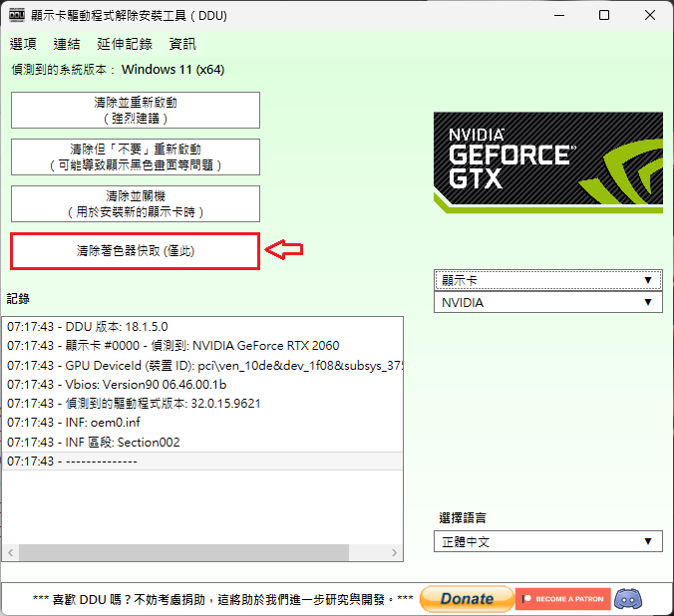
Task: Expand the 正體中文 language dropdown
Action: [548, 541]
